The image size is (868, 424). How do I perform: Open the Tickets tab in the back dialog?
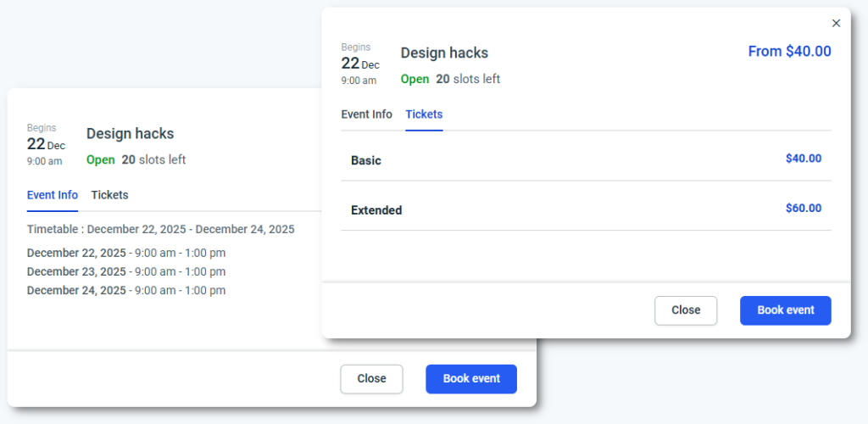tap(109, 195)
